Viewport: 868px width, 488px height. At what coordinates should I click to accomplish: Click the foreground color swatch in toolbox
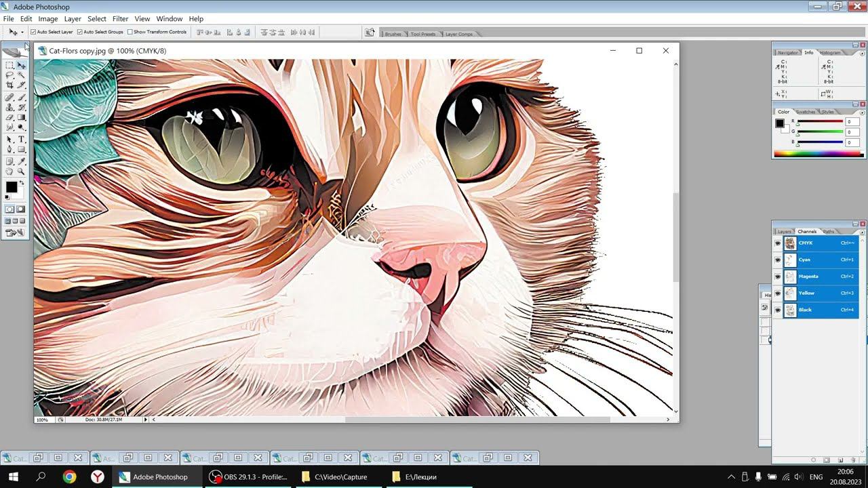12,187
